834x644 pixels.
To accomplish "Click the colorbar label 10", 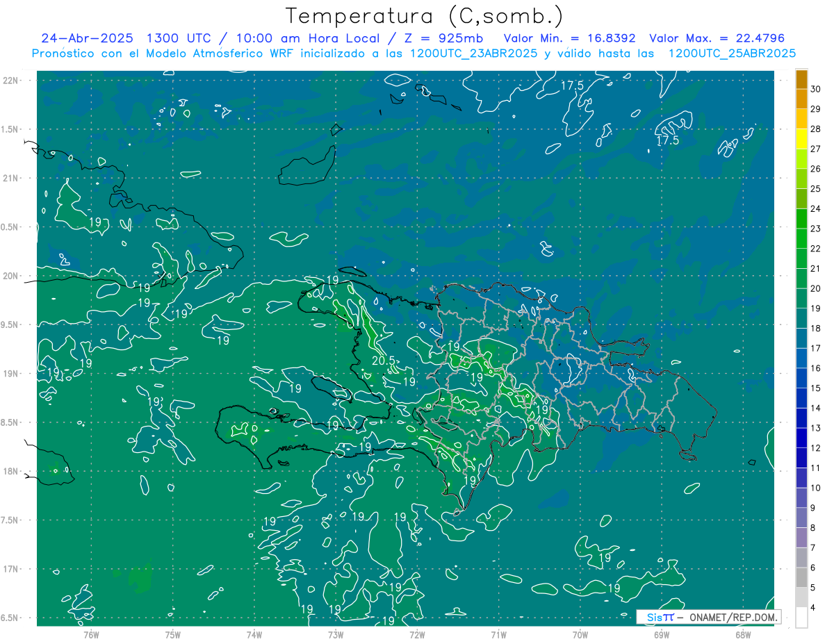I will pyautogui.click(x=816, y=488).
